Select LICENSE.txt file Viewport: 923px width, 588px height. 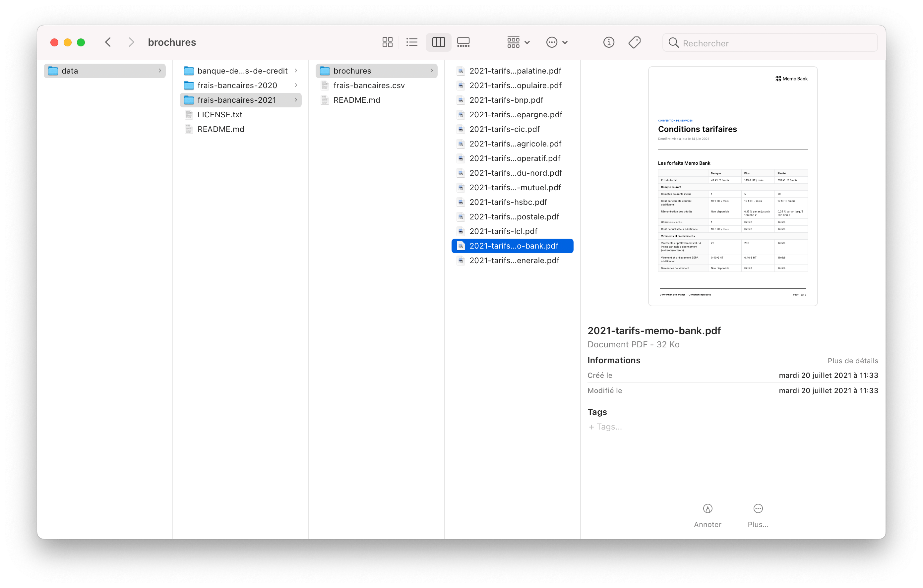coord(240,115)
